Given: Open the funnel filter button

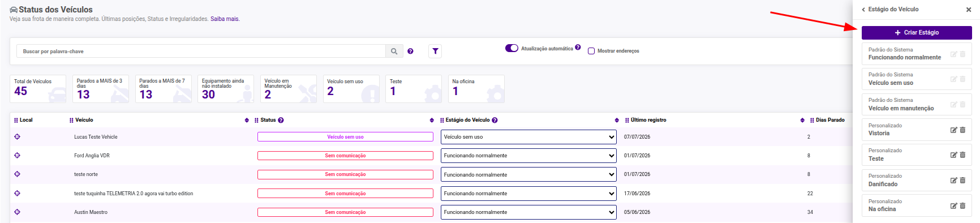Looking at the screenshot, I should click(435, 51).
